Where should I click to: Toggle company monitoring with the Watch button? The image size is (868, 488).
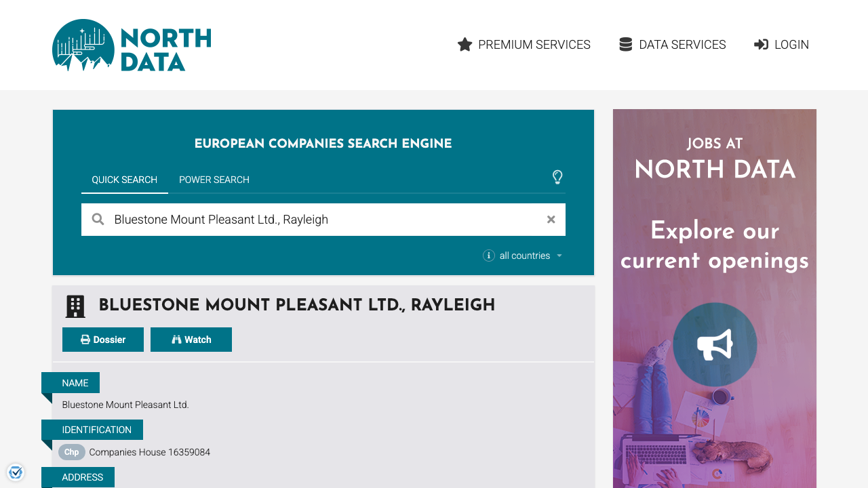191,339
